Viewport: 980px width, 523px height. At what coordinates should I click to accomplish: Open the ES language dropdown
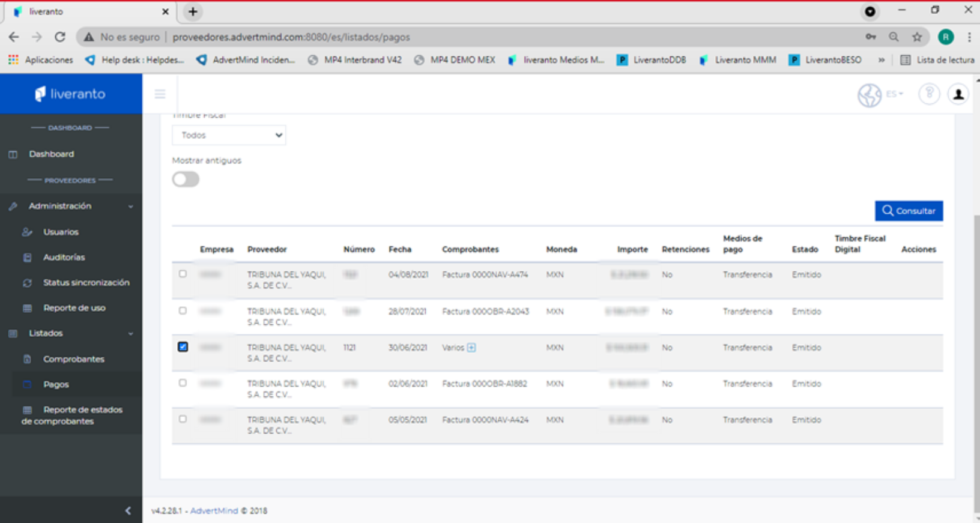895,94
